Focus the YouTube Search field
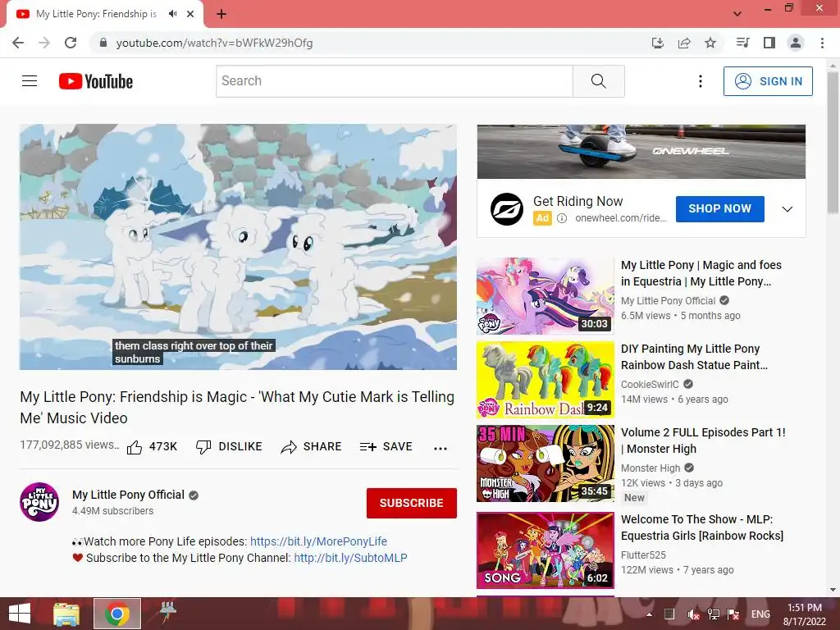This screenshot has height=630, width=840. click(x=395, y=81)
